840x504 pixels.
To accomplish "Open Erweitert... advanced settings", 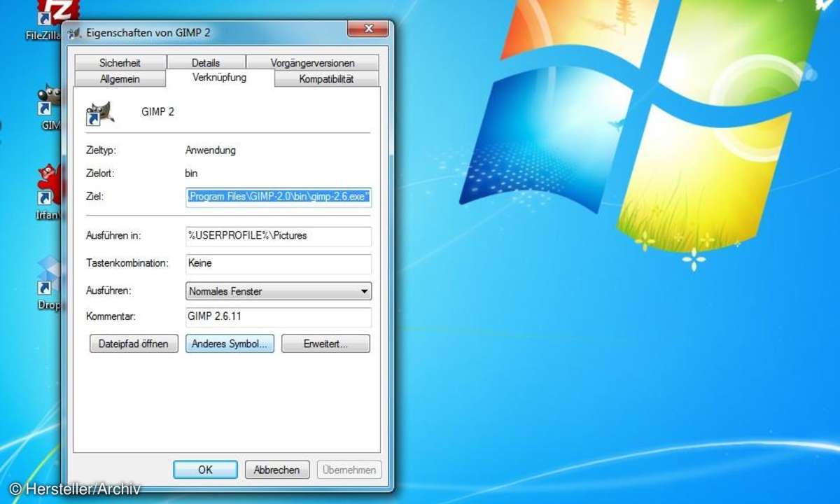I will click(x=325, y=344).
